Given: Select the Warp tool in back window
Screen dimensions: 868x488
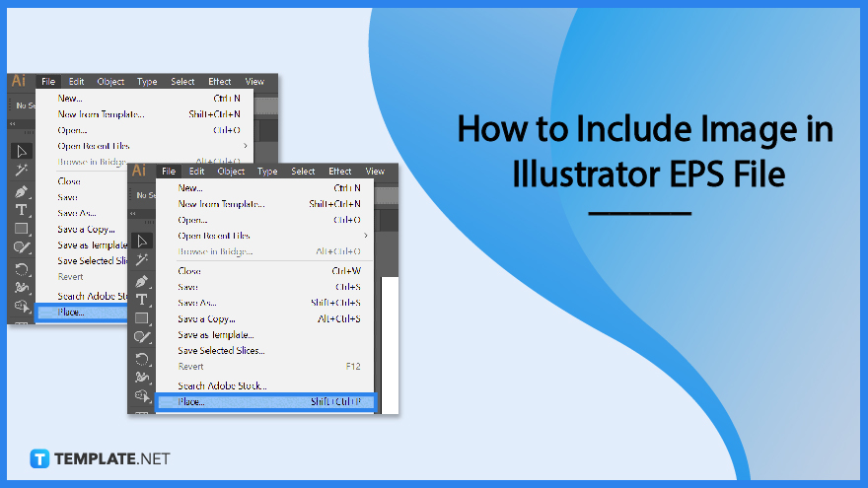Looking at the screenshot, I should [x=21, y=288].
